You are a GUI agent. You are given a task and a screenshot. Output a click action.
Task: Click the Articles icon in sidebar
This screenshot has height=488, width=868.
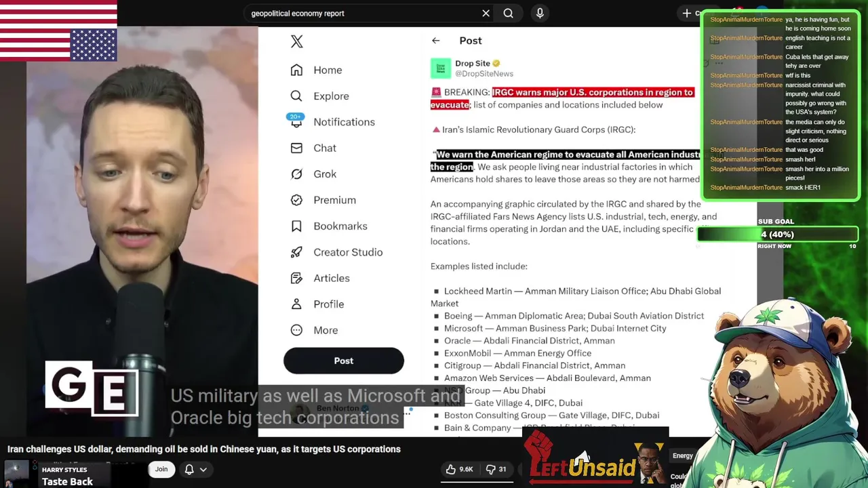pos(296,278)
